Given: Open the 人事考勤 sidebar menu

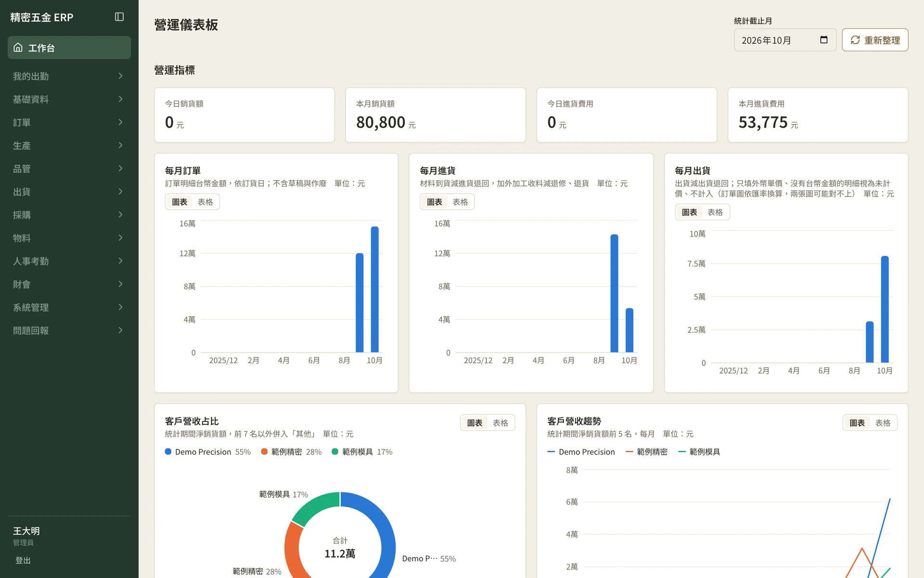Looking at the screenshot, I should [x=69, y=261].
